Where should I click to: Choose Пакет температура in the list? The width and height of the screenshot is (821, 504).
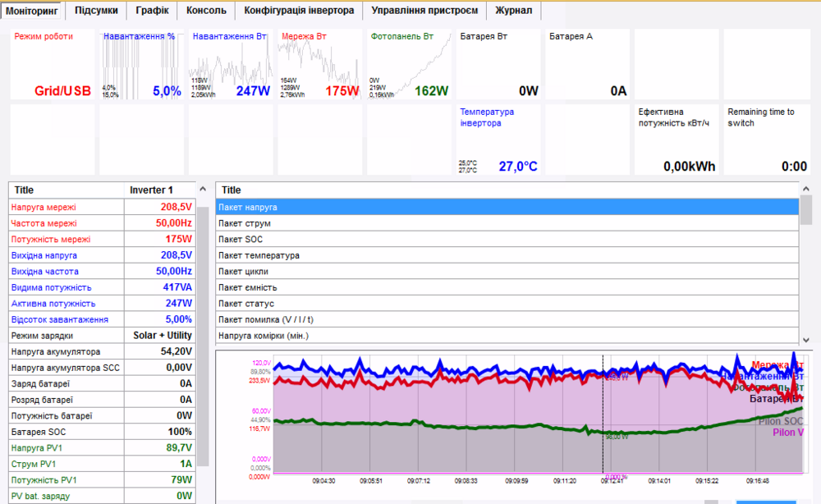(x=507, y=255)
